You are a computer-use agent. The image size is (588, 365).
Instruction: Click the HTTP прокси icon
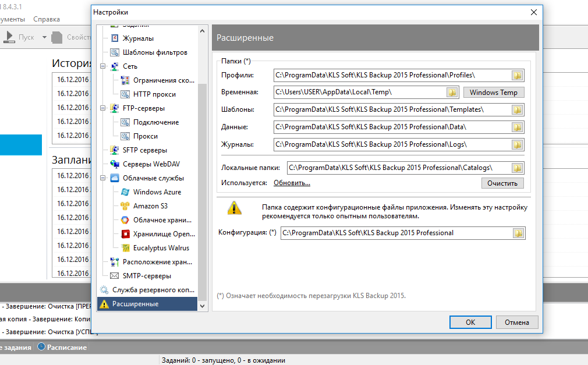point(125,94)
